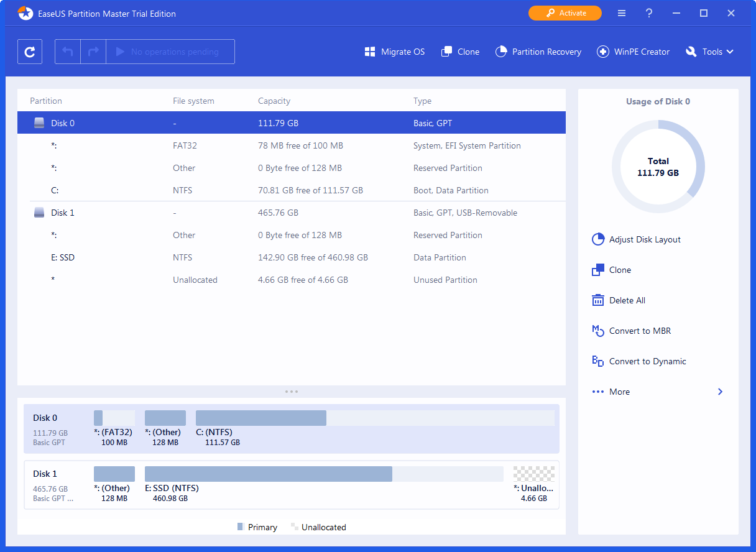
Task: Click the 70.81 GB free of 111.57 GB cell
Action: [x=311, y=190]
